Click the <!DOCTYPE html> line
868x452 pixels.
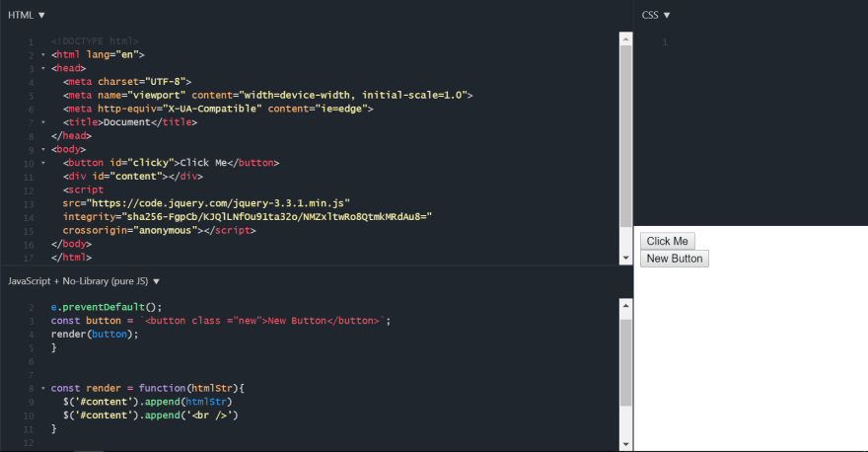(x=95, y=41)
